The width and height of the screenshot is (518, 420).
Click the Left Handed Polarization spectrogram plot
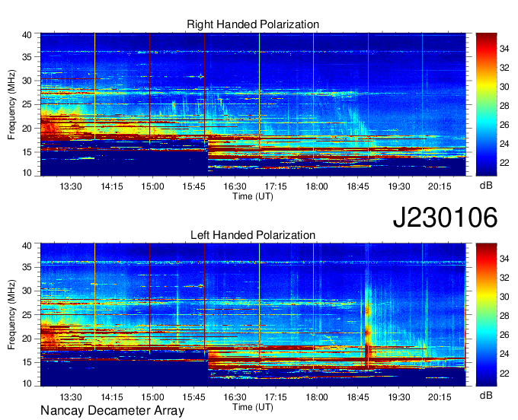pyautogui.click(x=253, y=315)
